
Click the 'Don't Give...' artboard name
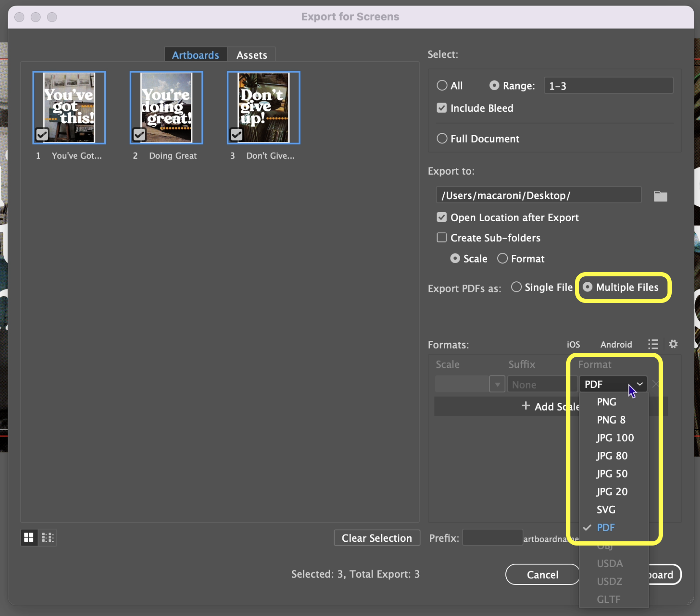(x=270, y=156)
